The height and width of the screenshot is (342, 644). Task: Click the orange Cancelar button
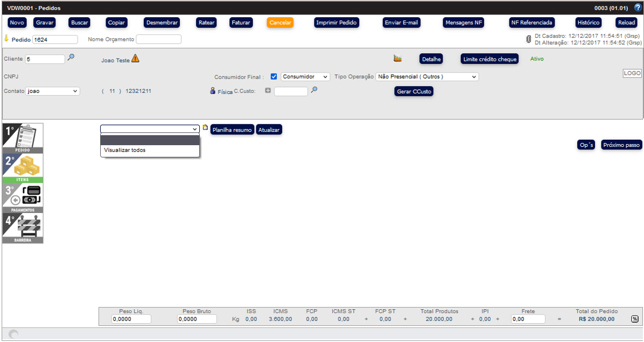point(279,23)
